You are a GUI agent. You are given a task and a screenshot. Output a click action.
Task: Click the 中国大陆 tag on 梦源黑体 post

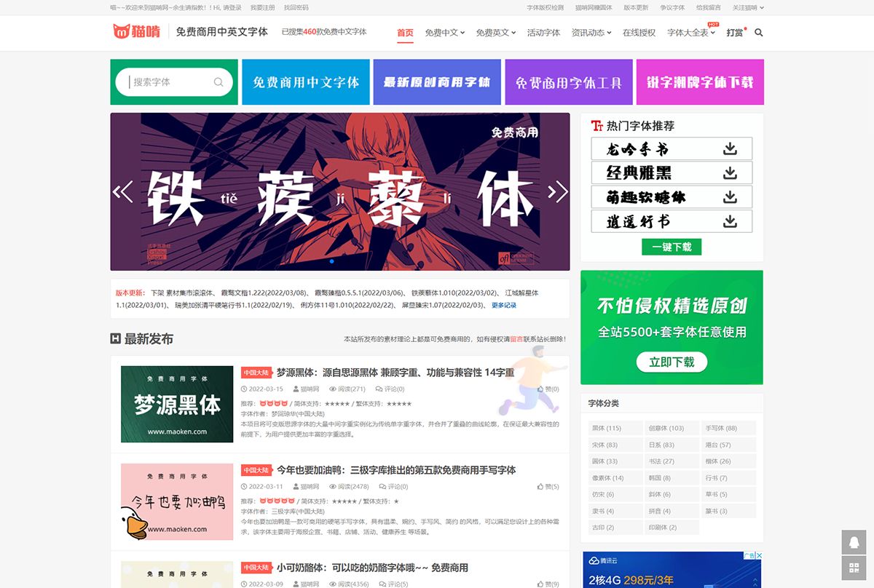256,373
